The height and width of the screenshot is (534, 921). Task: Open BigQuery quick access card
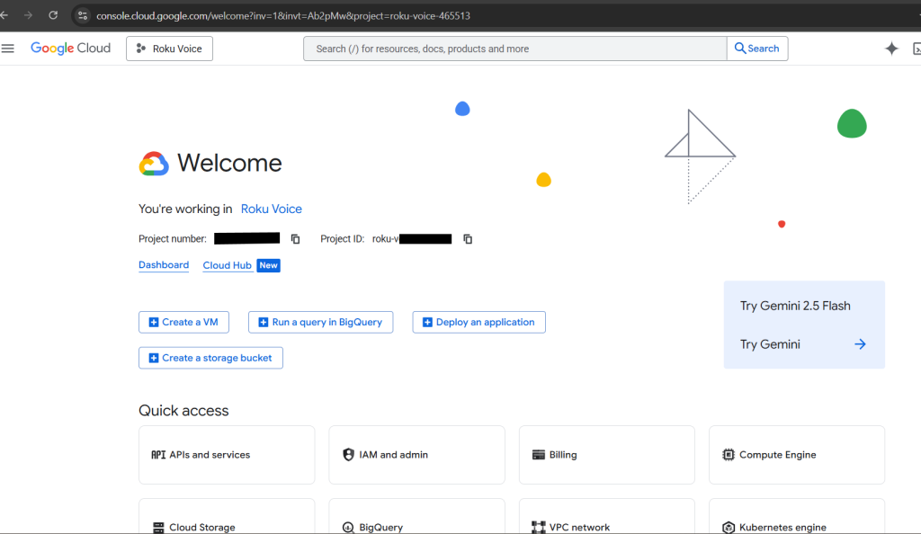(x=416, y=517)
